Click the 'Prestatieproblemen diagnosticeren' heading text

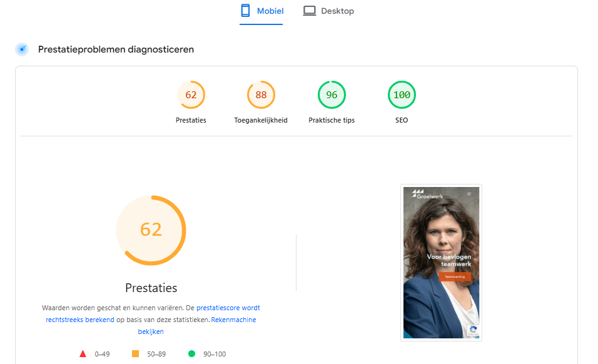coord(116,49)
